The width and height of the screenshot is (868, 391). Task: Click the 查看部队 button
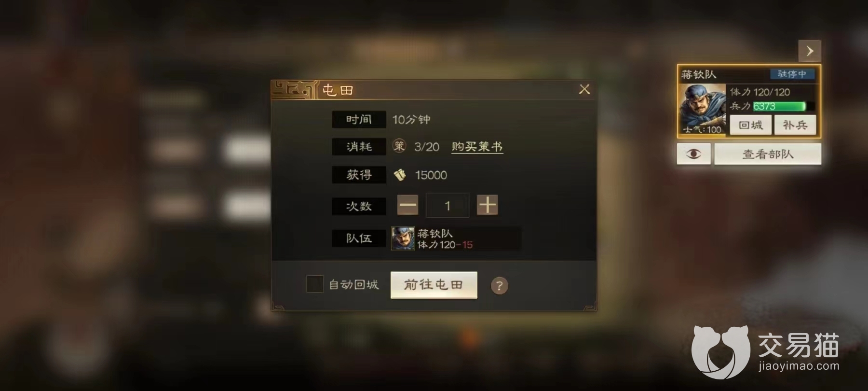pos(768,154)
